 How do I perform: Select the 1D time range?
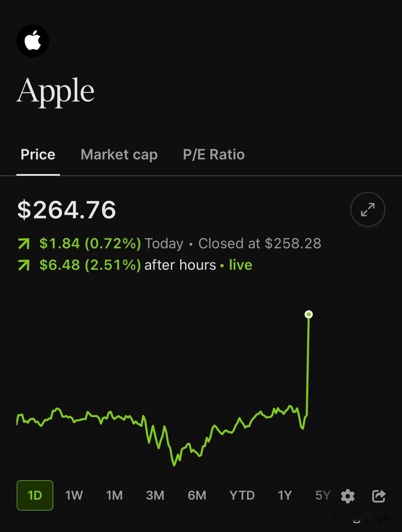click(x=35, y=495)
